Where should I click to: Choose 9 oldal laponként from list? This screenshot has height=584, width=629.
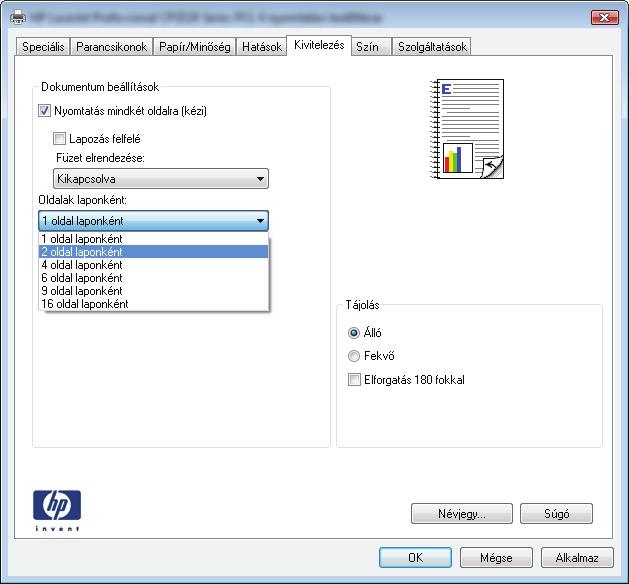coord(154,291)
